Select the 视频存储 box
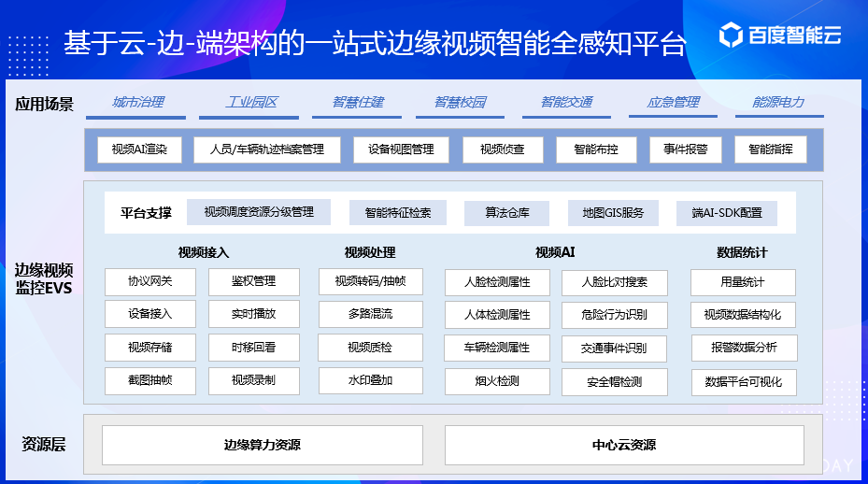The width and height of the screenshot is (868, 484). pyautogui.click(x=150, y=348)
